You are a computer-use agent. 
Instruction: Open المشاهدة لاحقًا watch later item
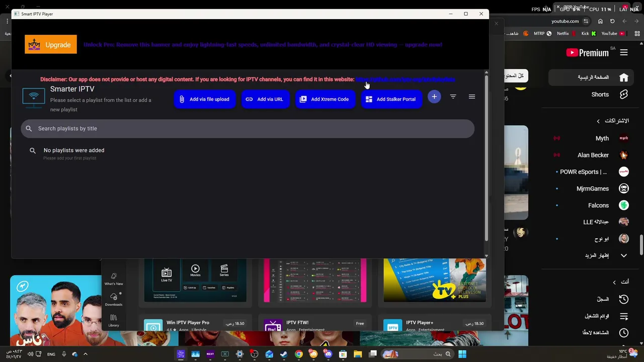point(591,333)
